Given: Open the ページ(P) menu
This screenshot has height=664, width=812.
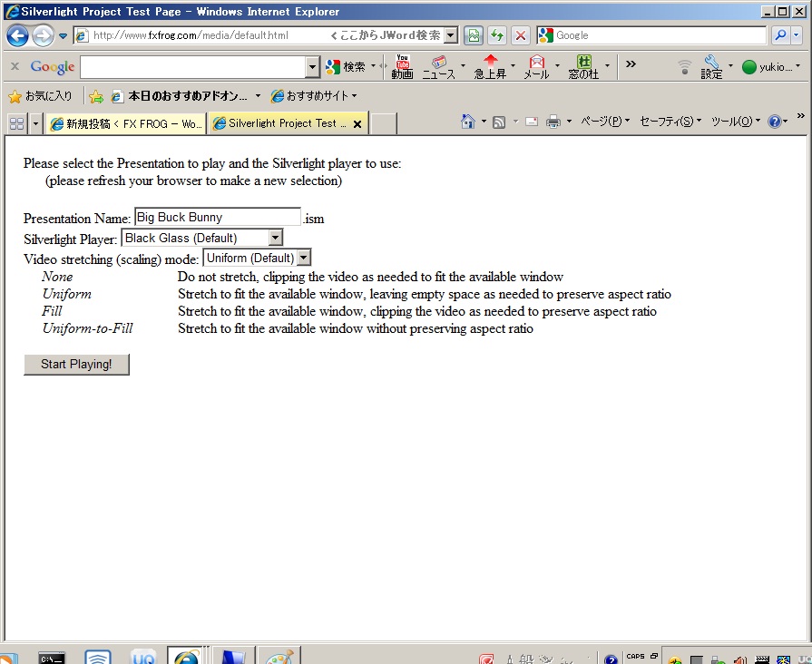Looking at the screenshot, I should coord(604,122).
